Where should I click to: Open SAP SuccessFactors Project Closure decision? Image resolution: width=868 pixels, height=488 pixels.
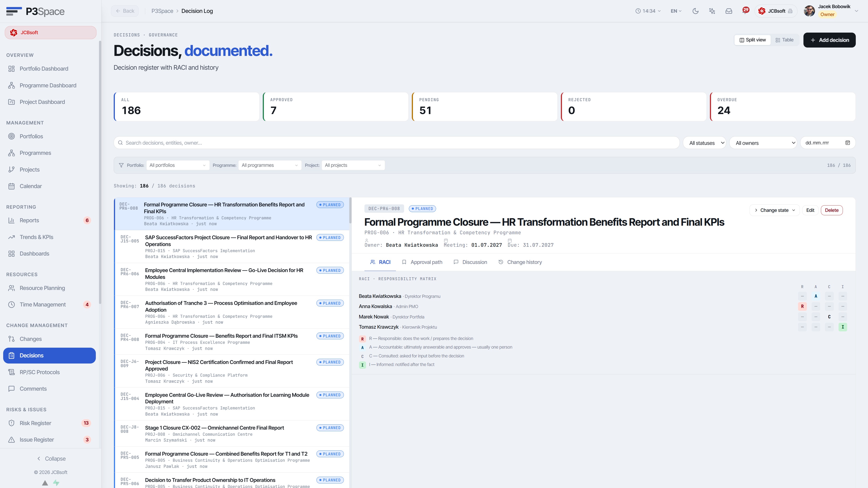click(232, 246)
